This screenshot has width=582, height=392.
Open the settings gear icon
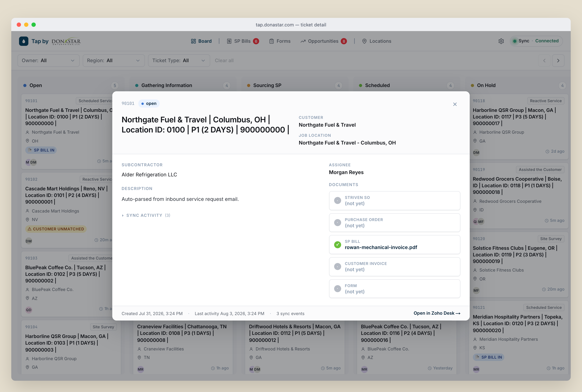coord(501,41)
